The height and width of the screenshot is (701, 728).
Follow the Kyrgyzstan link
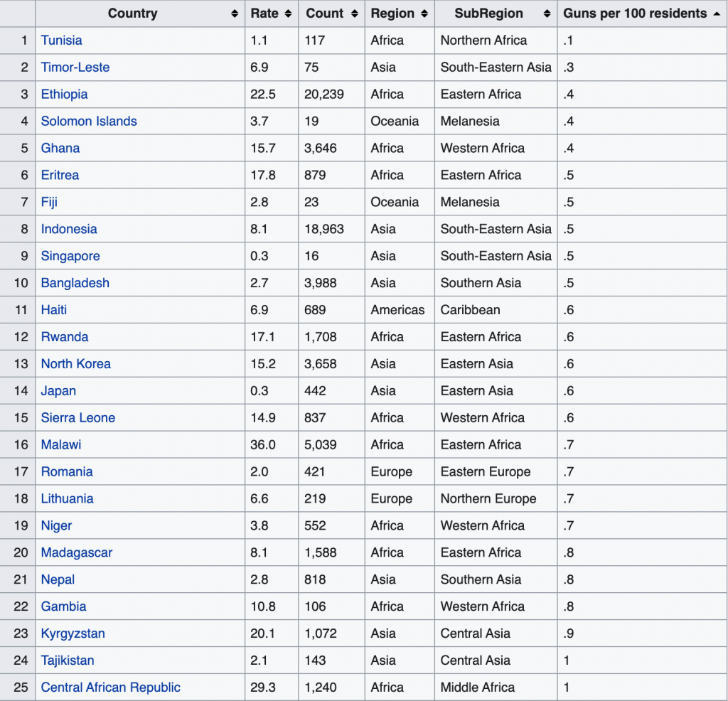(x=73, y=633)
